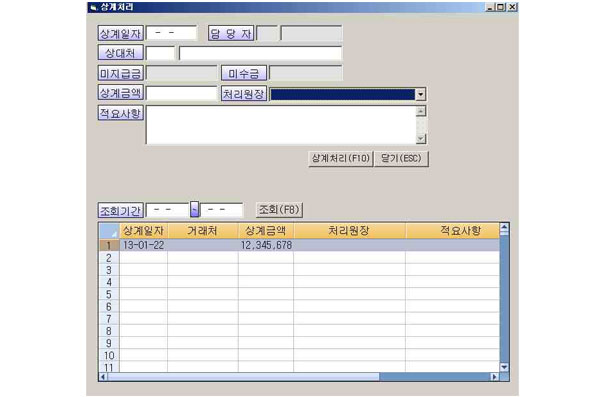Click the grid horizontal scrollbar thumb
The height and width of the screenshot is (397, 600).
coord(243,377)
